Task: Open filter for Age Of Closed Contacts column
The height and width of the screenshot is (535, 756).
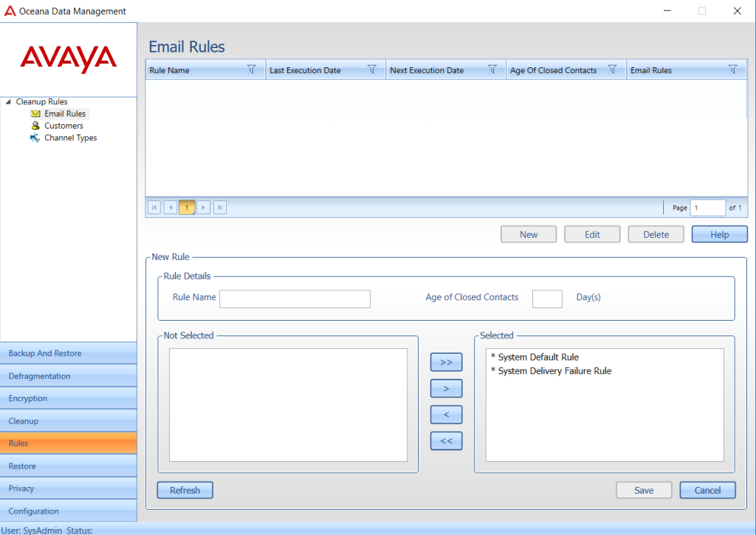Action: 612,69
